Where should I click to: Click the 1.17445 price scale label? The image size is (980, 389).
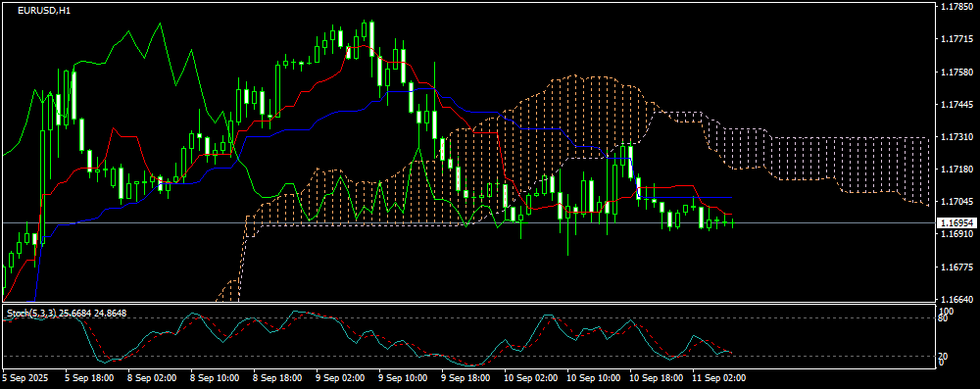(956, 105)
